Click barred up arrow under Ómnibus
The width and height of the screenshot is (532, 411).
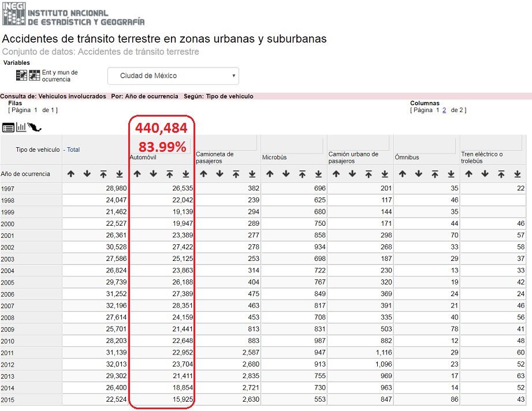[435, 174]
